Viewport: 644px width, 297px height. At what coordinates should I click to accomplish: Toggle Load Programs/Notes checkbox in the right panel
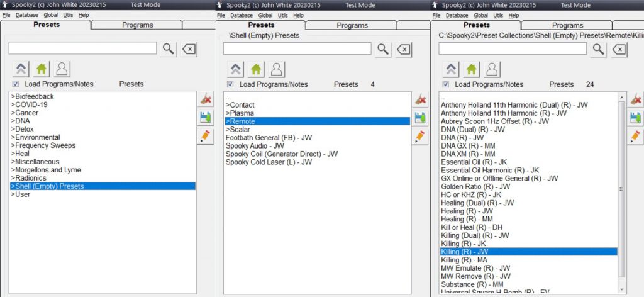click(445, 84)
